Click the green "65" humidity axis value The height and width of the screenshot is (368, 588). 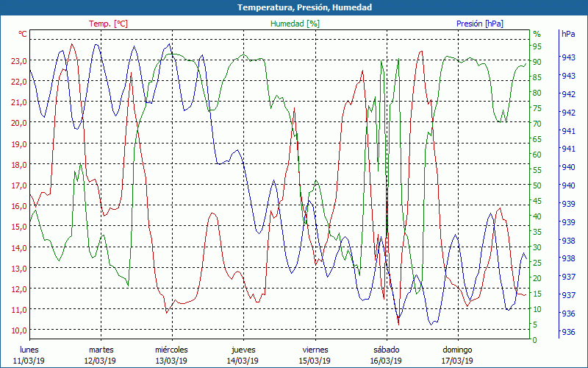(537, 139)
